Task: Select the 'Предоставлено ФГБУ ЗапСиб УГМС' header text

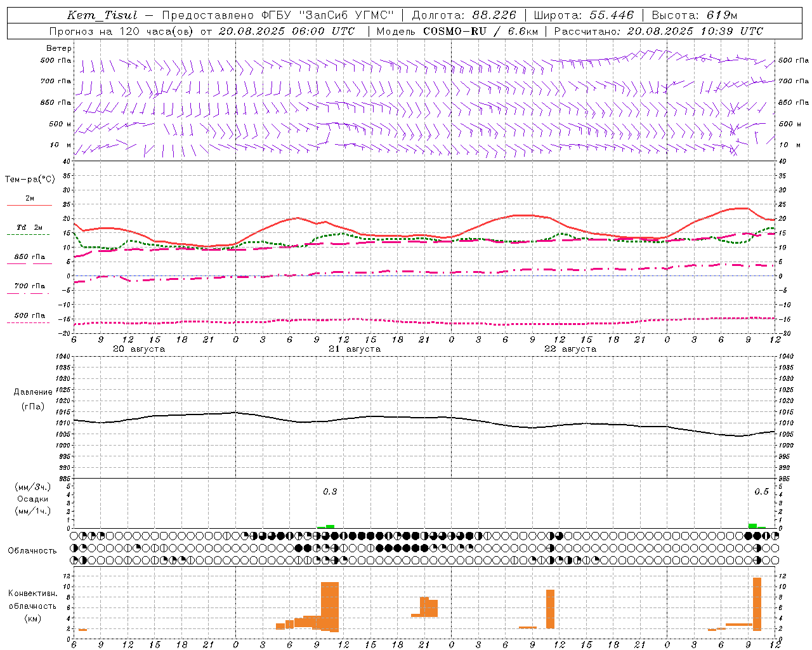Action: 278,15
